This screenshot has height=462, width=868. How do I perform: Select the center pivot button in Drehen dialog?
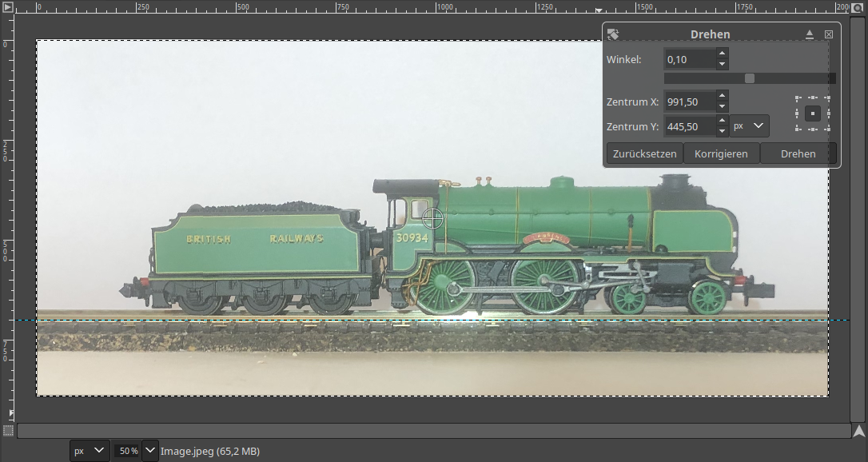(x=813, y=114)
